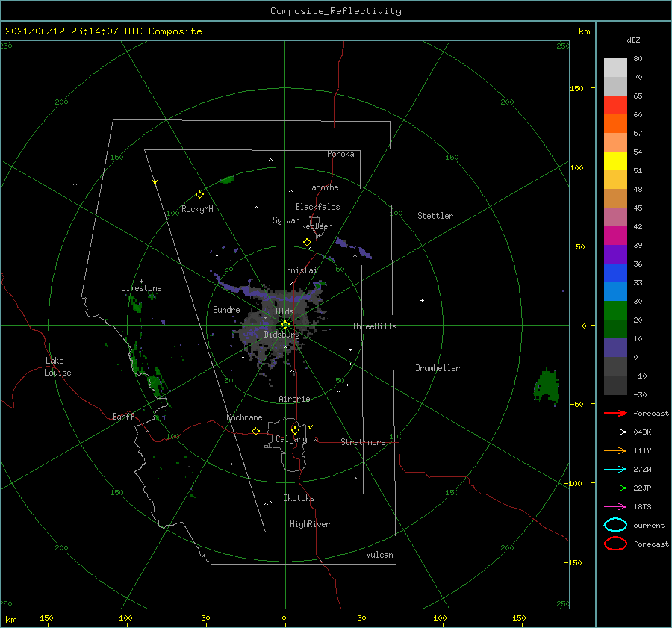Click the Lake Louise label

[57, 367]
